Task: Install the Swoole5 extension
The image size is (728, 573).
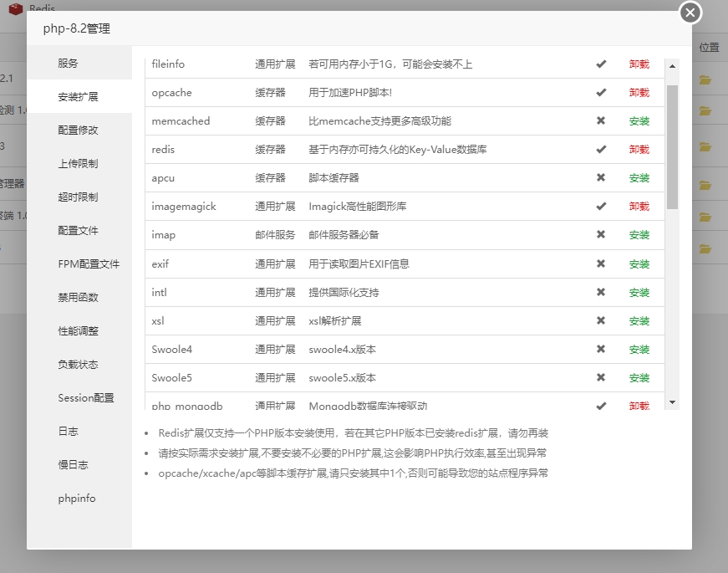Action: [639, 377]
